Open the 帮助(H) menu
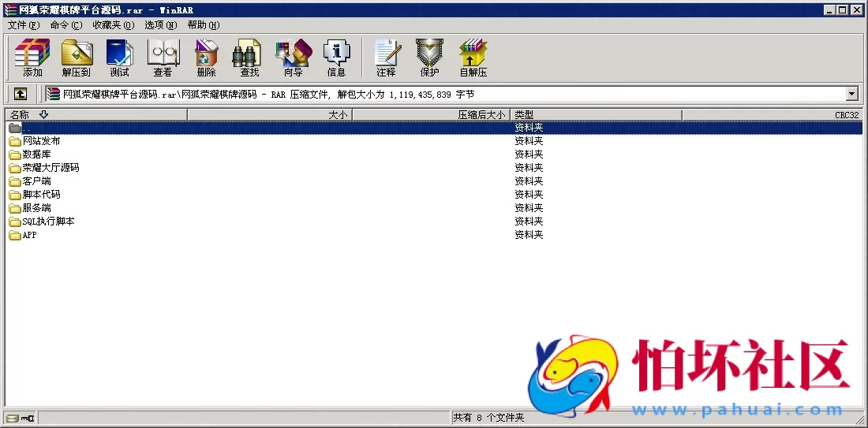Screen dimensions: 868x428 (203, 25)
